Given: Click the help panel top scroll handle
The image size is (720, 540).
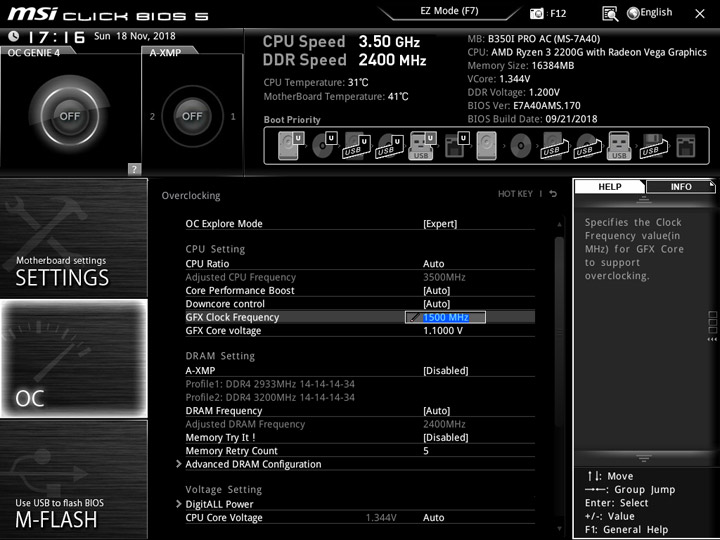Looking at the screenshot, I should tap(643, 199).
